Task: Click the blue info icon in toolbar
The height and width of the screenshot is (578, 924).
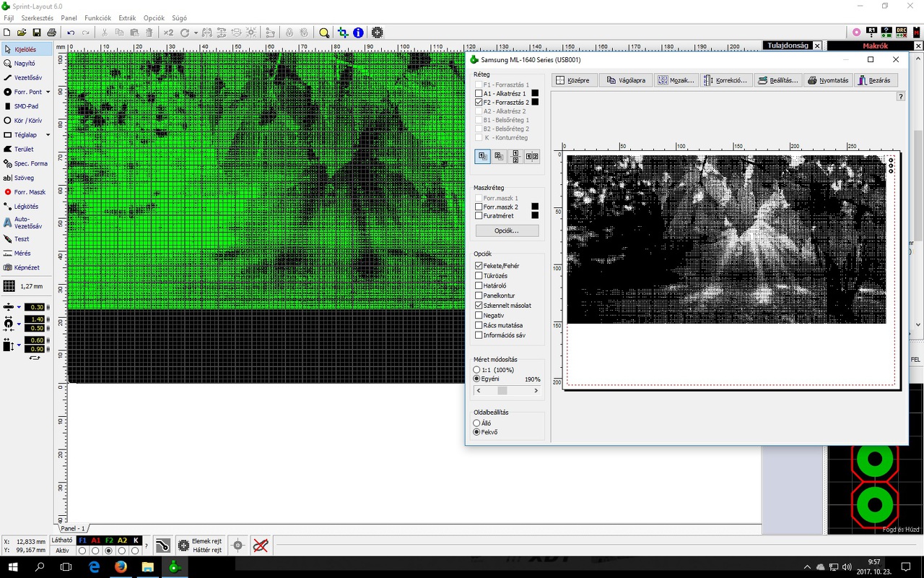Action: (358, 33)
